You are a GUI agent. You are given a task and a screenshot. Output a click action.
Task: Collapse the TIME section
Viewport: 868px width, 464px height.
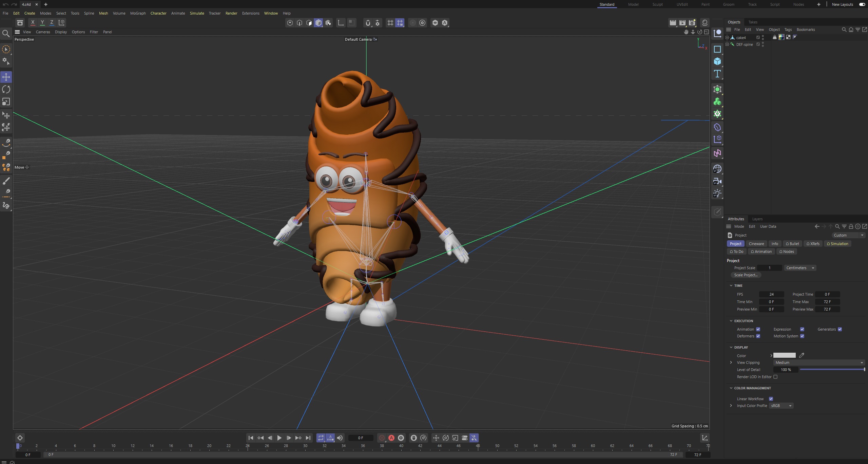tap(731, 285)
